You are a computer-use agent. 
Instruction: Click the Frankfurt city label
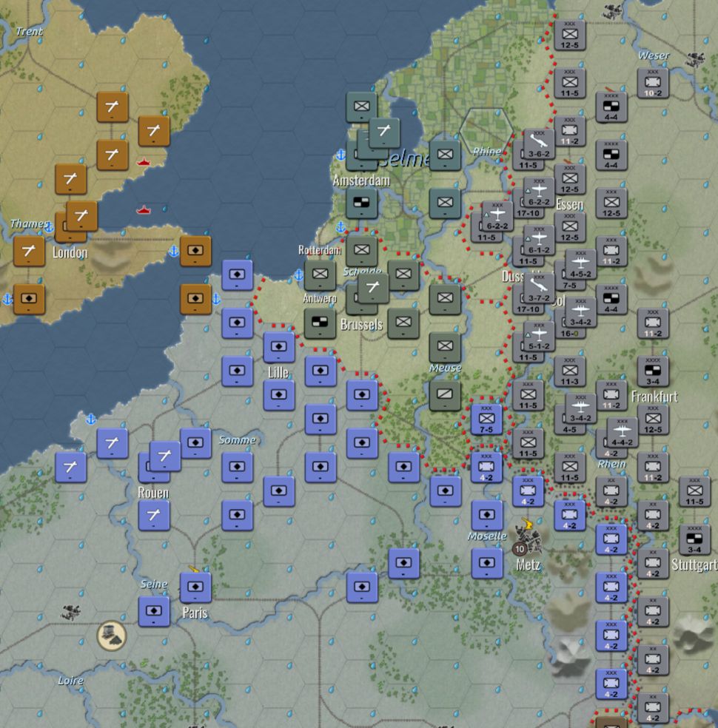point(654,397)
